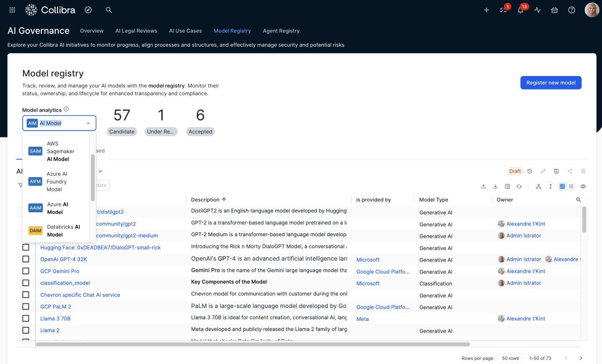Click the save view floppy icon
This screenshot has height=364, width=602.
[556, 171]
